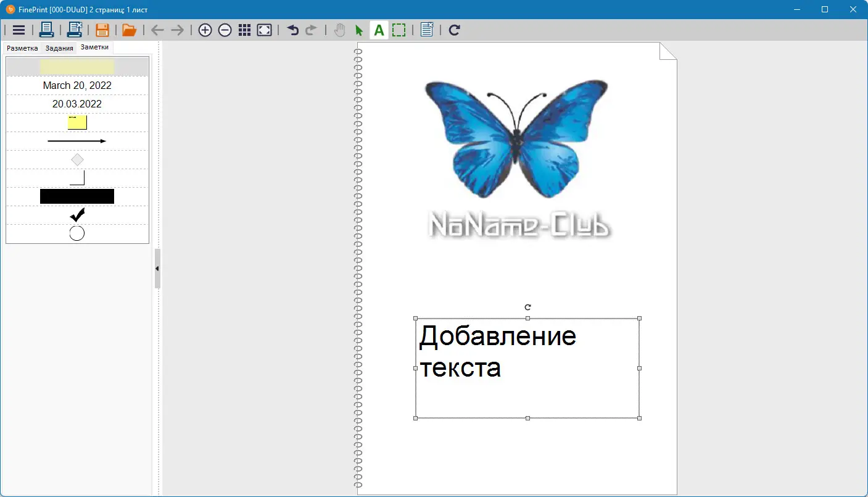Click the folded page corner

point(668,51)
